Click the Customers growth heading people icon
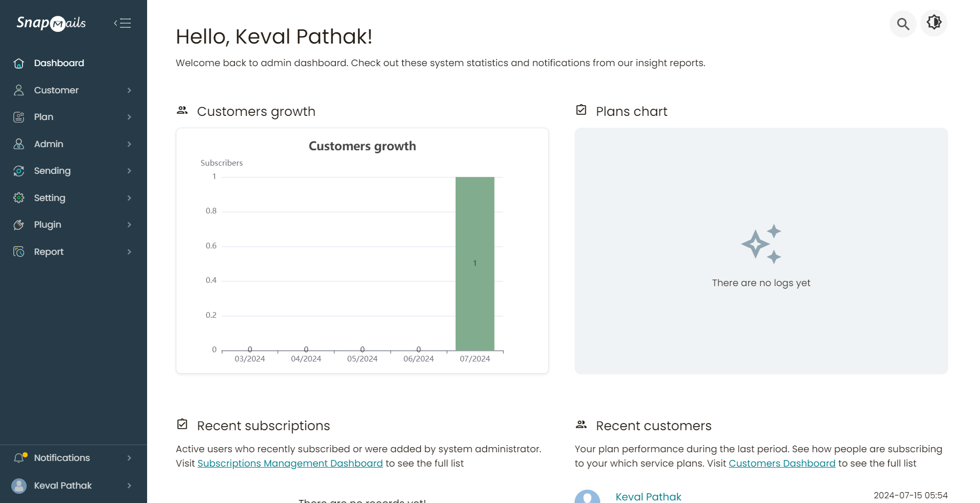 click(x=182, y=110)
